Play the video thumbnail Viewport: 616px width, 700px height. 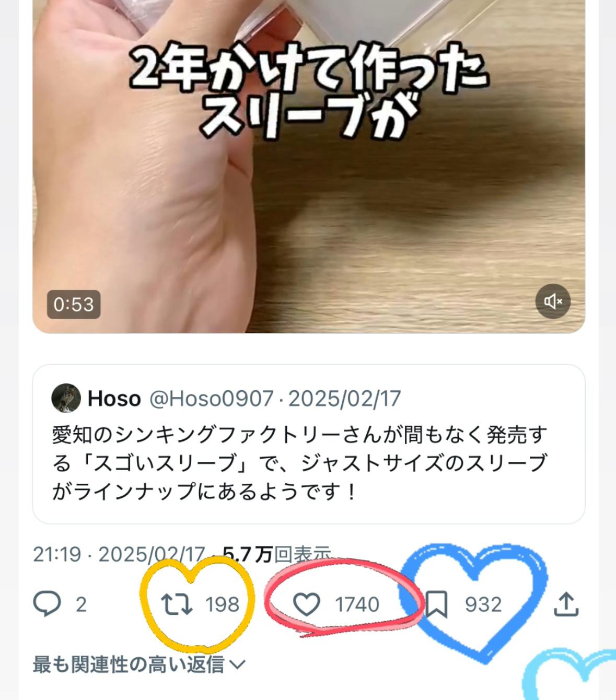[x=309, y=166]
